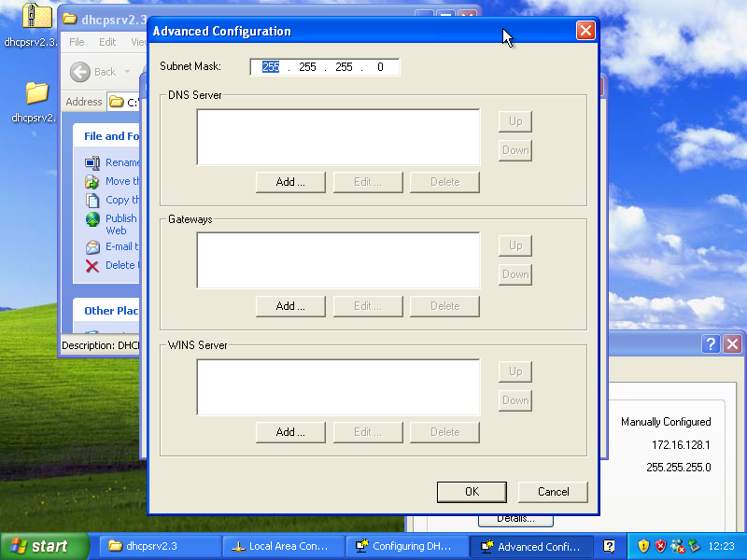Click the E-mail this file icon
The image size is (747, 560).
pos(92,247)
